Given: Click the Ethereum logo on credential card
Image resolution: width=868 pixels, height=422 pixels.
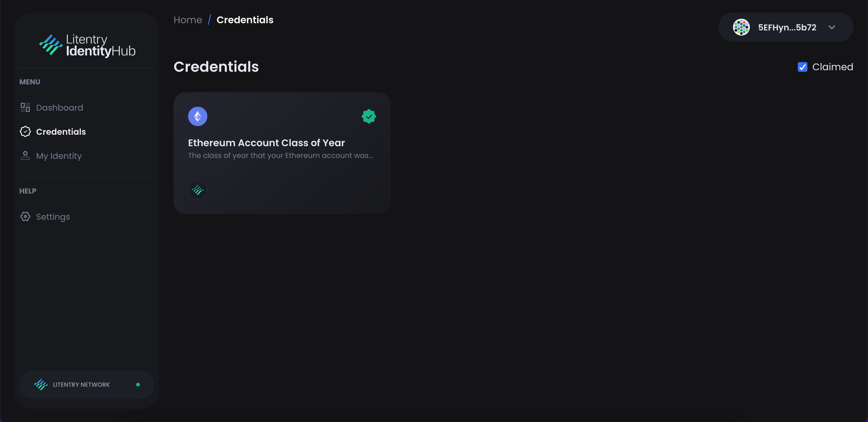Looking at the screenshot, I should coord(198,116).
